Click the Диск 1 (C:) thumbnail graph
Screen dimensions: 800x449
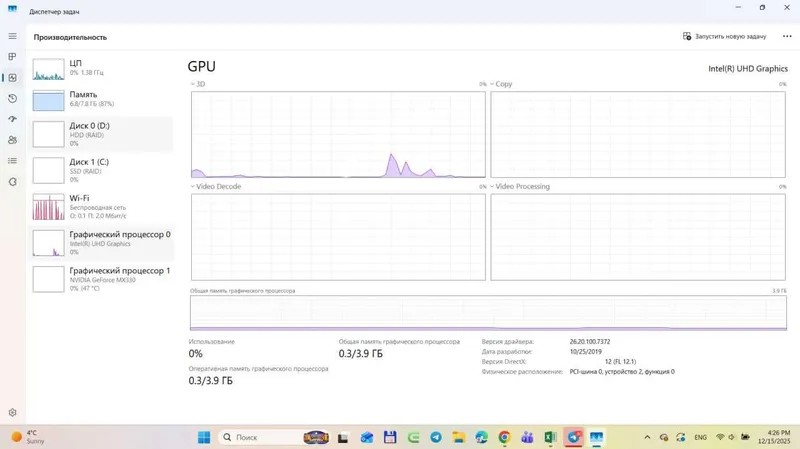point(48,170)
